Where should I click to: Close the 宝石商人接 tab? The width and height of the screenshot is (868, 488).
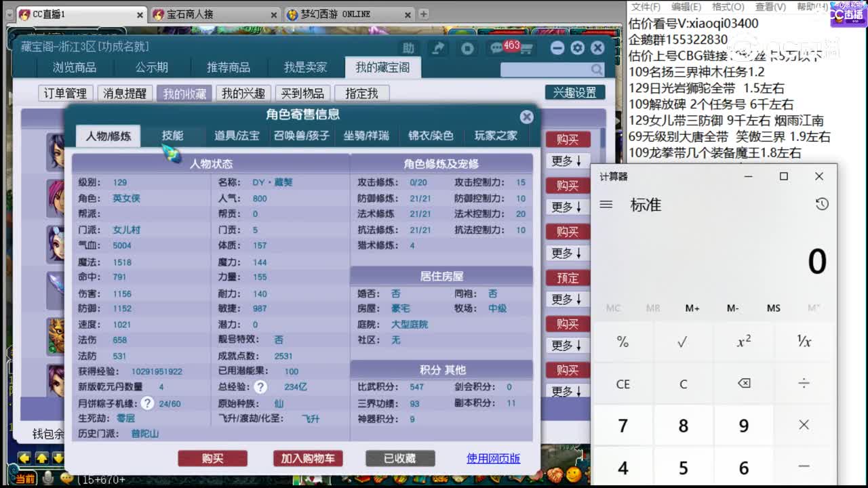point(274,14)
